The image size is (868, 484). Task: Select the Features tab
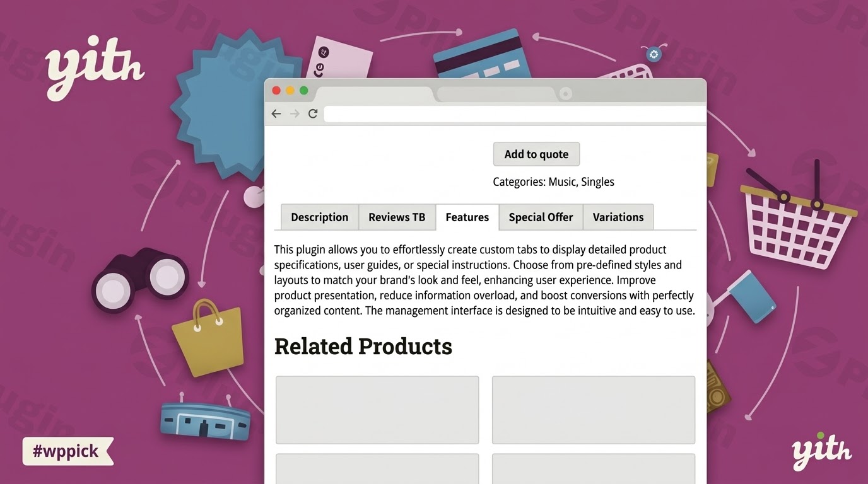click(467, 217)
